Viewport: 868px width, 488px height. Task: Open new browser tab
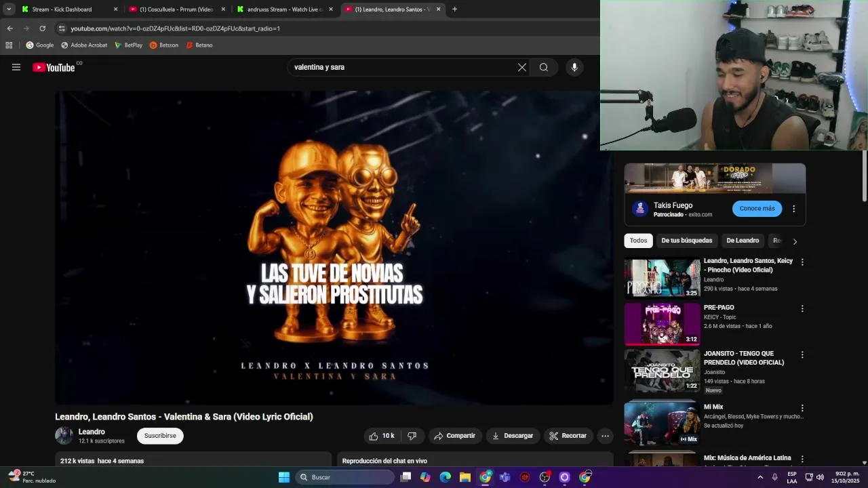(x=454, y=9)
